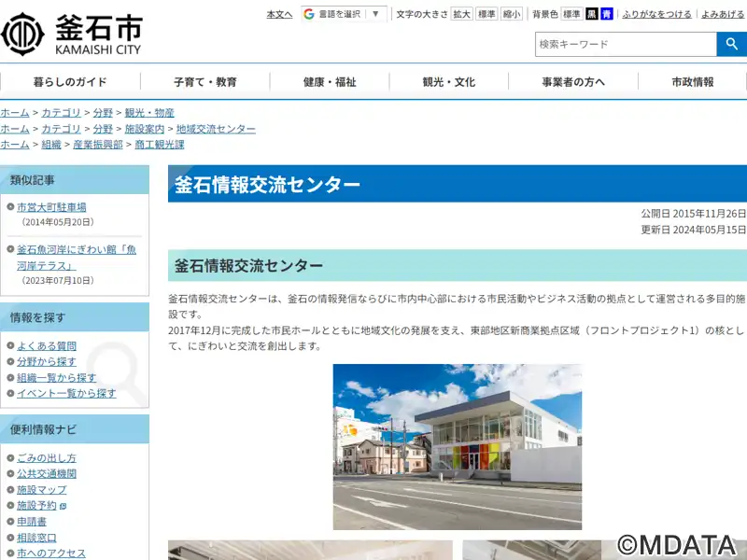
Task: Click 商工観光課 breadcrumb link
Action: tap(159, 145)
